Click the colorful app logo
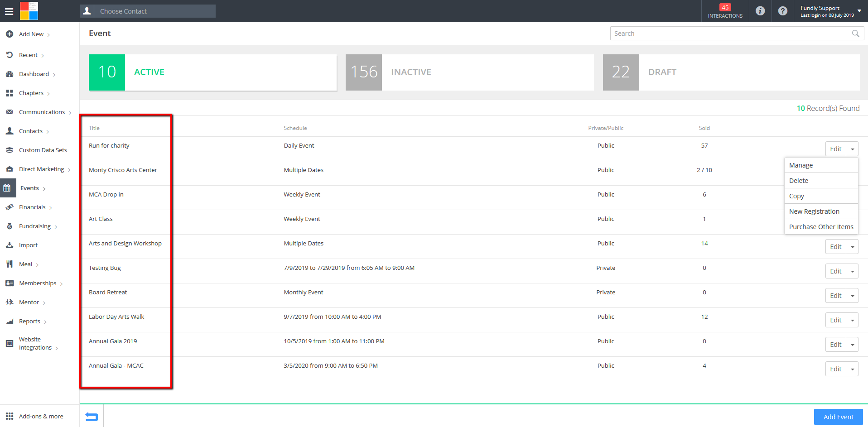Image resolution: width=868 pixels, height=427 pixels. tap(29, 11)
